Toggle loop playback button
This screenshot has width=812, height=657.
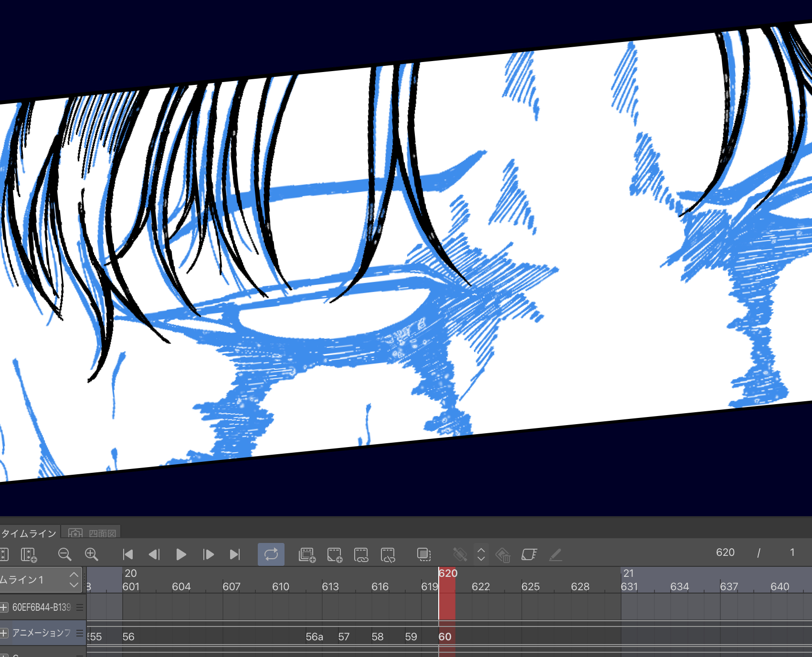coord(271,554)
